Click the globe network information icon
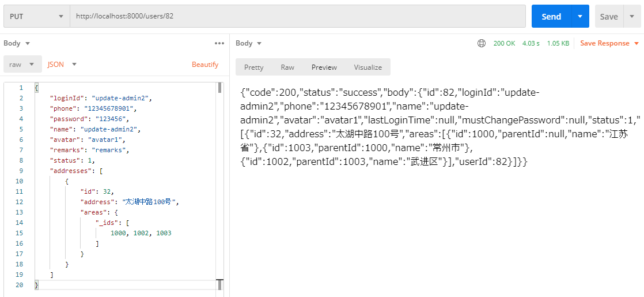This screenshot has height=297, width=644. (482, 43)
